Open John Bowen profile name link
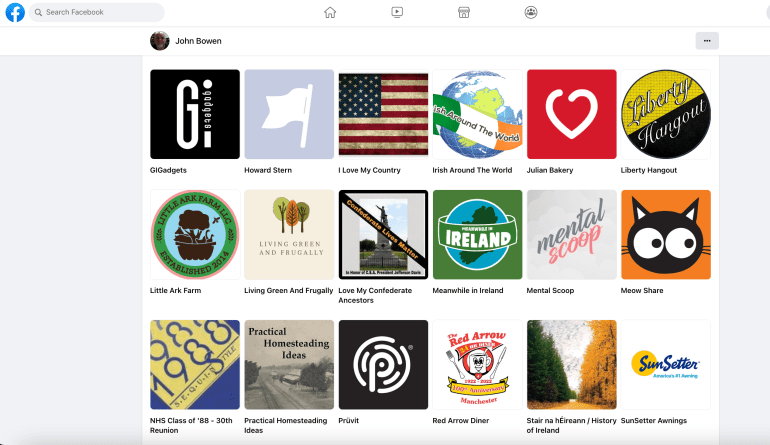770x445 pixels. tap(198, 41)
